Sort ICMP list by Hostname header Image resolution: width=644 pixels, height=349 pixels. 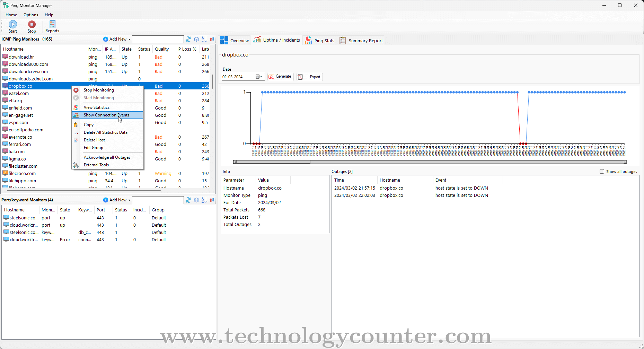pyautogui.click(x=43, y=49)
